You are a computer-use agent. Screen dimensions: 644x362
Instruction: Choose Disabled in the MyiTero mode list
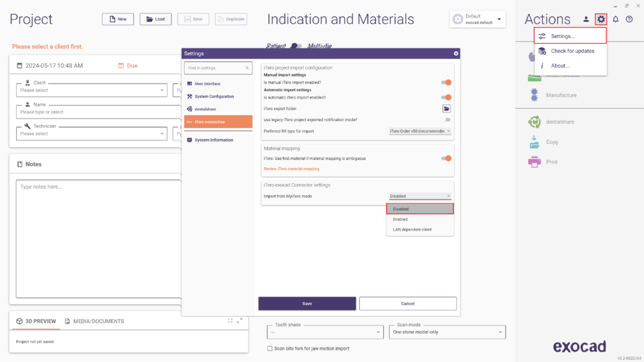point(420,209)
